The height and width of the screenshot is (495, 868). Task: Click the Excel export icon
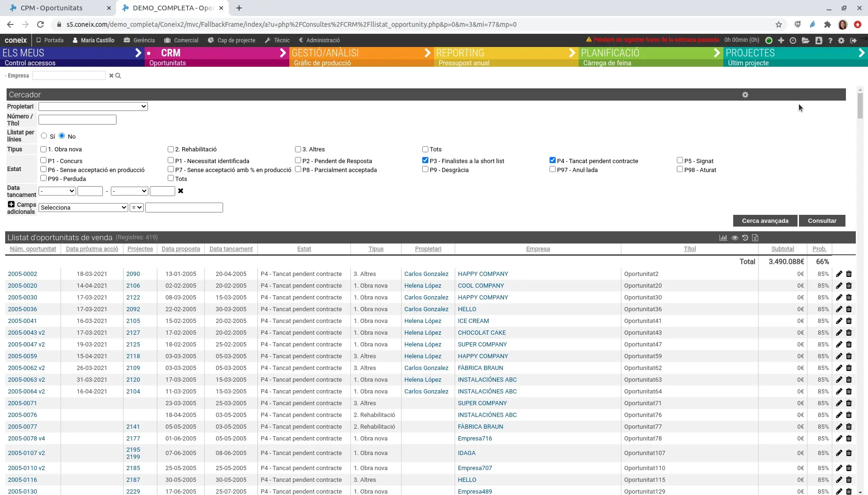[755, 238]
